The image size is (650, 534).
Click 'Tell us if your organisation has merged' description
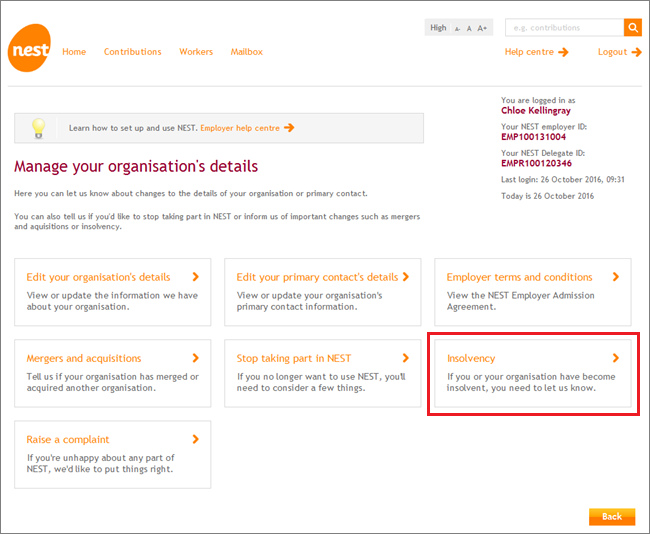click(x=112, y=382)
